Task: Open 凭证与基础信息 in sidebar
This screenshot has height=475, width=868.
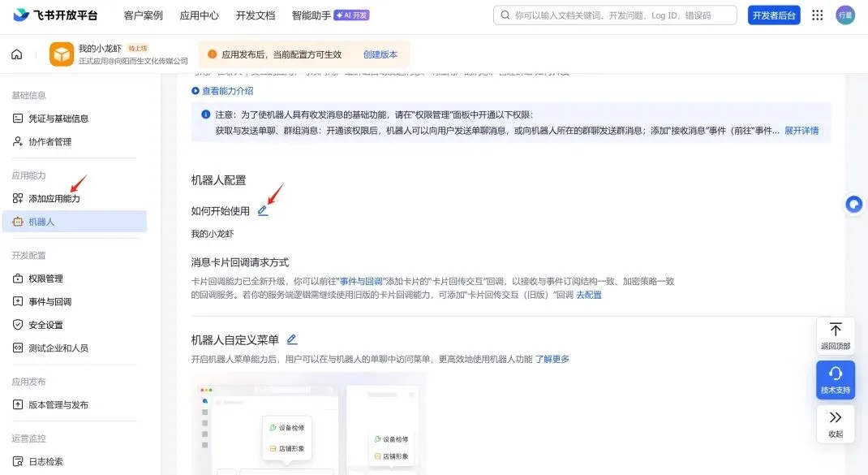Action: (74, 118)
